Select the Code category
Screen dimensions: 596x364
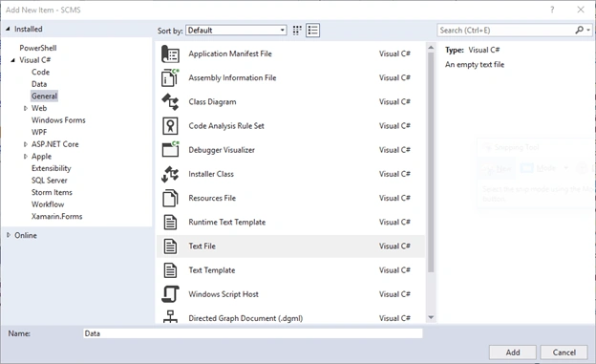40,72
